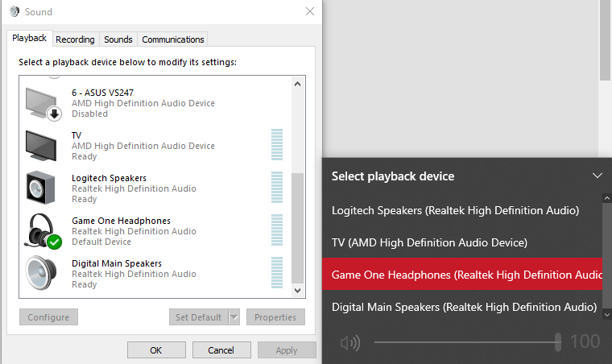The image size is (612, 364).
Task: Select the Playback tab
Action: (29, 38)
